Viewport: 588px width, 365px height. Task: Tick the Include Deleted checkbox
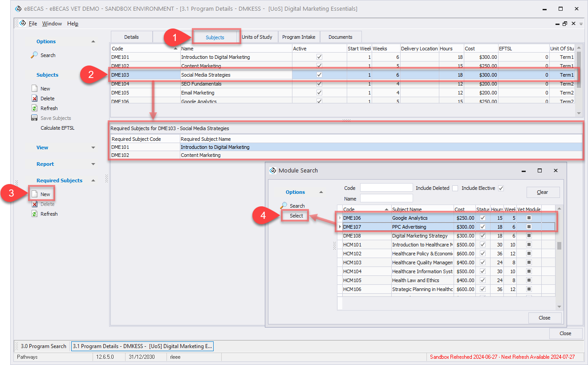point(455,189)
